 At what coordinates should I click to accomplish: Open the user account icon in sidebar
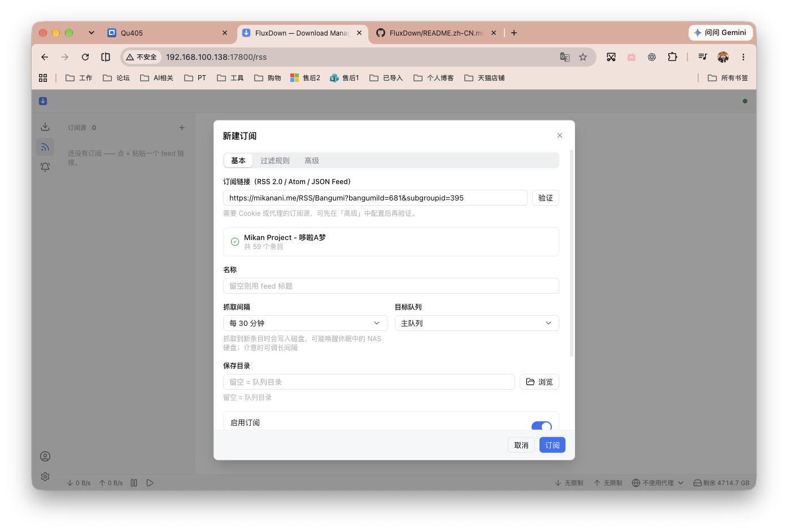[x=45, y=456]
